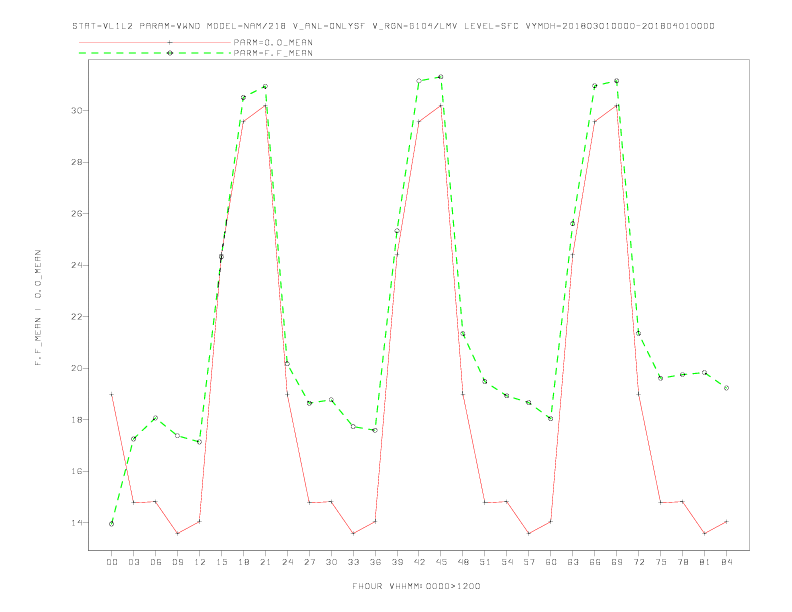This screenshot has height=612, width=792.
Task: Click x-axis forecast hour label 81
Action: point(705,562)
